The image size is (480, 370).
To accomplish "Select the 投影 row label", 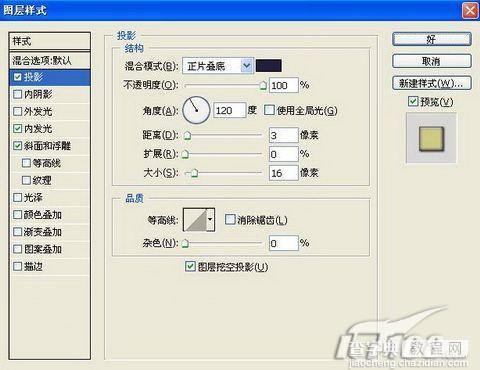I will tap(33, 77).
